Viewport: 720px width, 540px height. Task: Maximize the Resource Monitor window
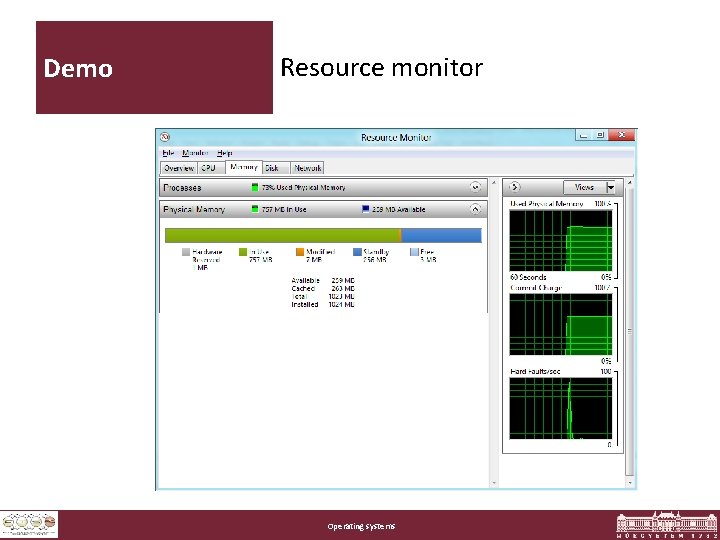point(600,135)
